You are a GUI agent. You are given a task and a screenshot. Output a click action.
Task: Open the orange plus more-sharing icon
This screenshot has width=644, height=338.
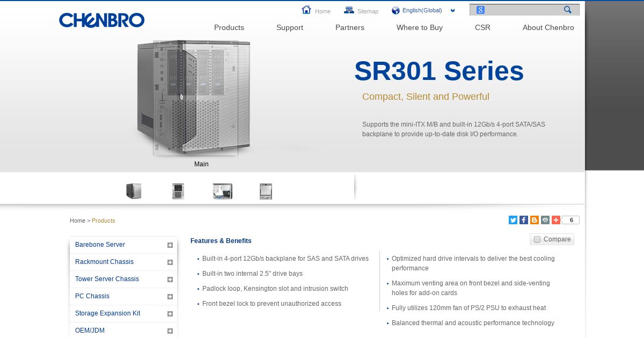pos(556,220)
